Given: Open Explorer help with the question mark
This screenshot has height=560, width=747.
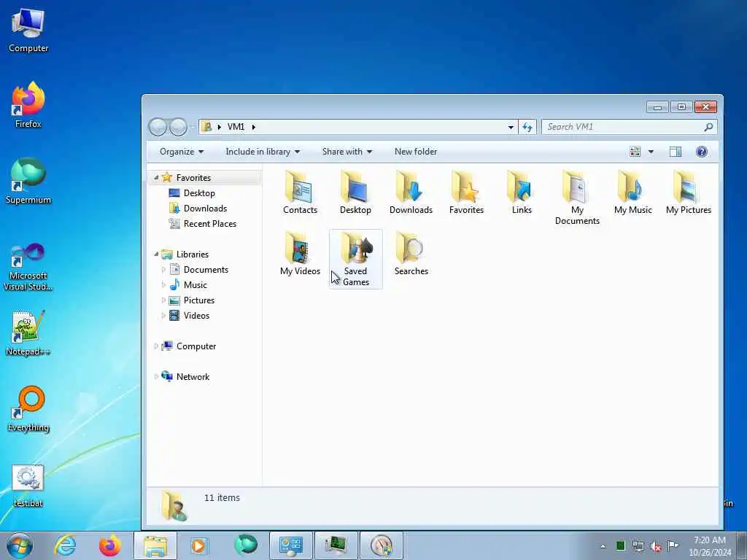Looking at the screenshot, I should [x=701, y=152].
